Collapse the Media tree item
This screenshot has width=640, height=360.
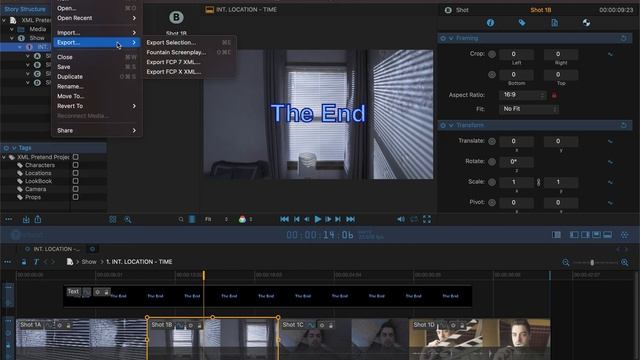[12, 29]
